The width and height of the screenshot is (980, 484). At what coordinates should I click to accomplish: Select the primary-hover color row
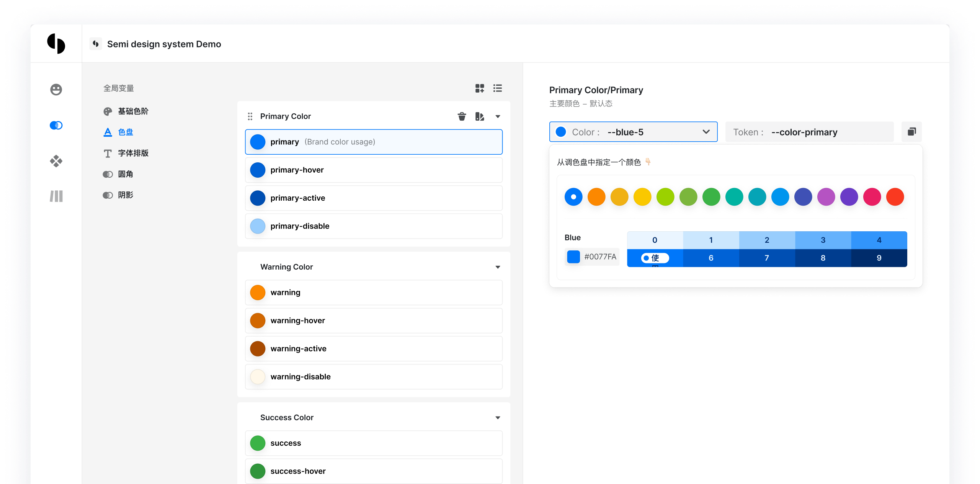click(x=374, y=170)
